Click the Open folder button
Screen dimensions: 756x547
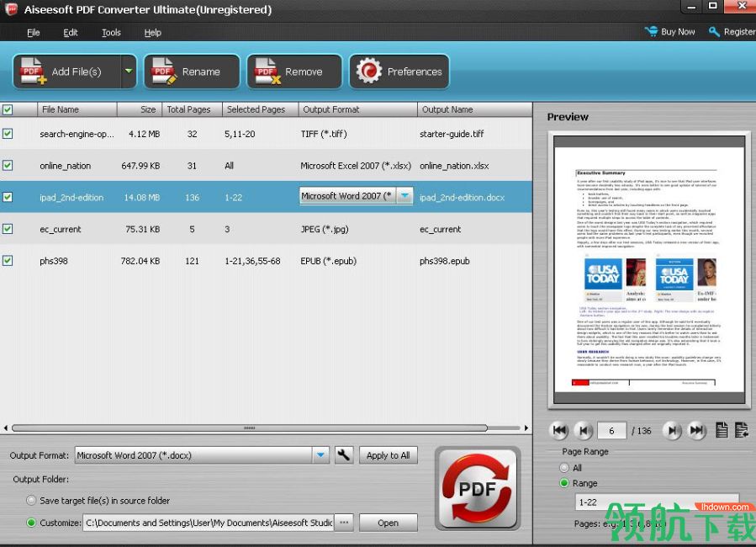click(389, 523)
